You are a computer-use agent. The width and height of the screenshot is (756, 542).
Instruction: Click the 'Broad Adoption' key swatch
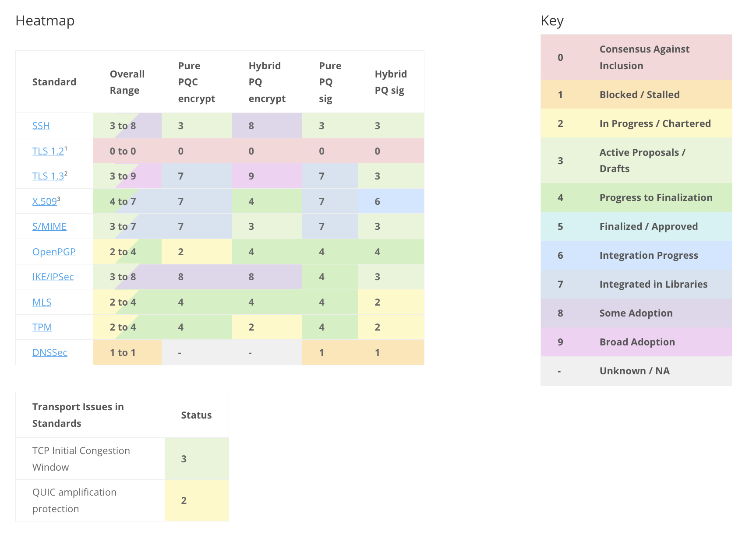point(636,342)
